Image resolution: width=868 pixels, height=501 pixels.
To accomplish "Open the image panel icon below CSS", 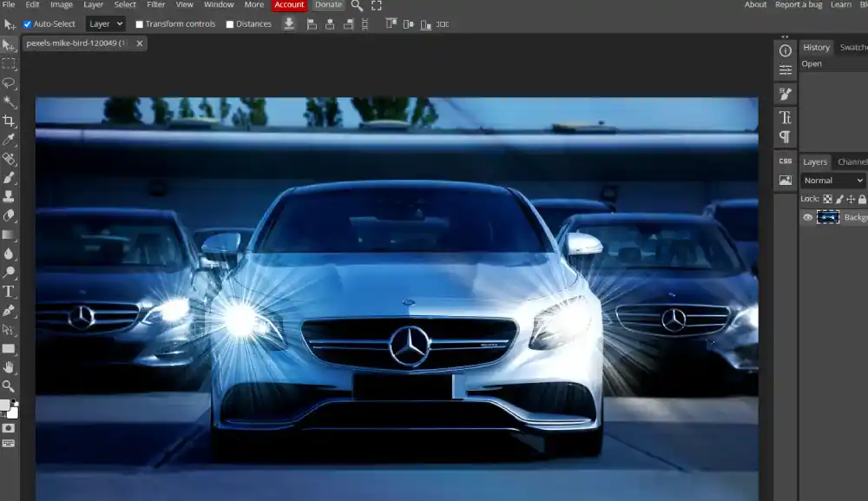I will [785, 181].
